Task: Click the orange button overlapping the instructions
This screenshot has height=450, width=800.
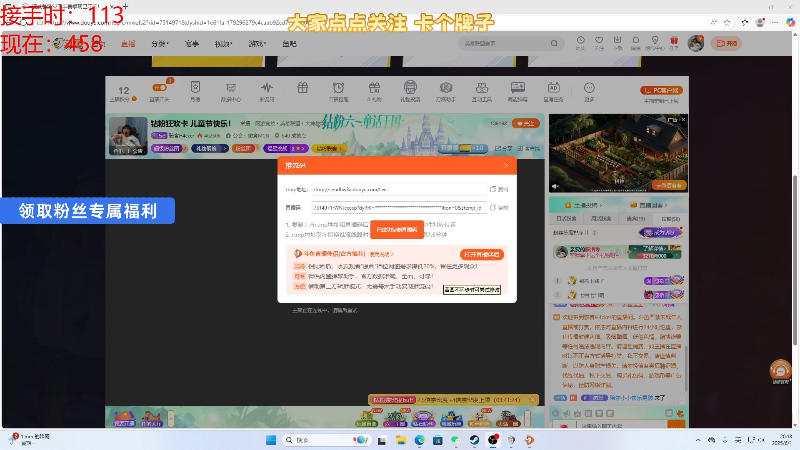Action: 397,230
